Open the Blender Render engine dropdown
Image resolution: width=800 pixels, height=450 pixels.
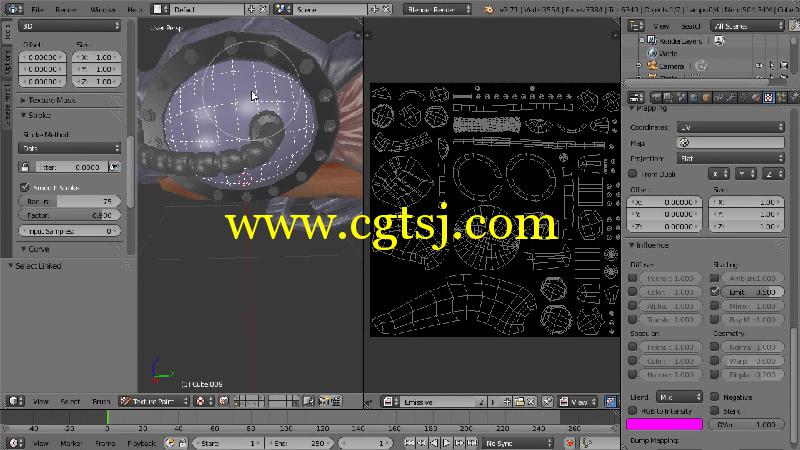coord(437,9)
